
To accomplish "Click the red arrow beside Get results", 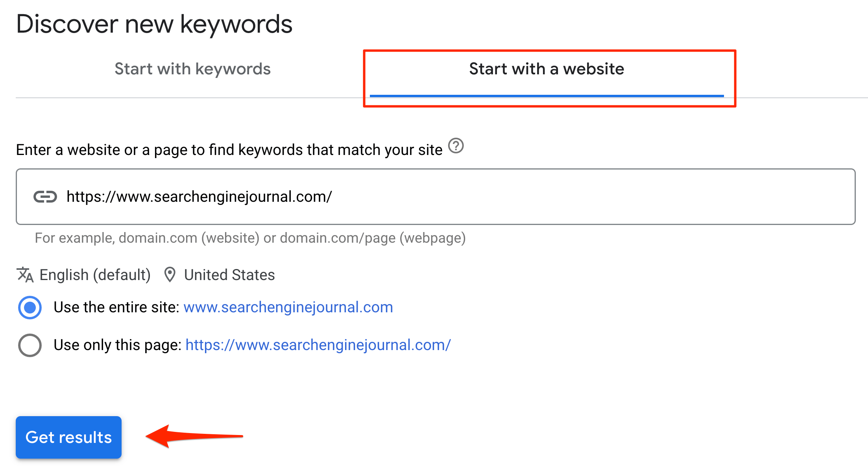I will click(194, 436).
